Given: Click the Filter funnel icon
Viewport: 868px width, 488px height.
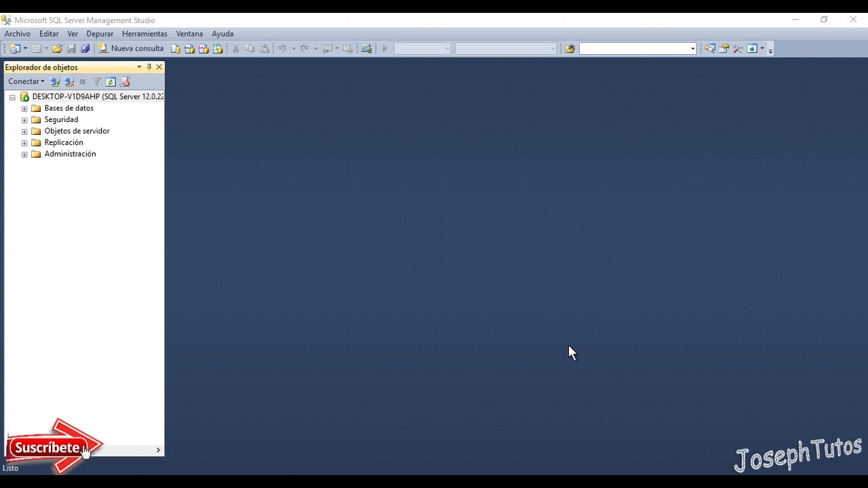Looking at the screenshot, I should [97, 82].
